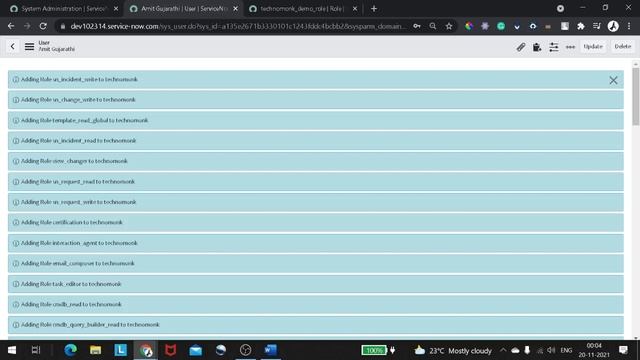Click 'Adding Role sn_incident_write to technomonk' message
Image resolution: width=640 pixels, height=360 pixels.
pos(316,80)
